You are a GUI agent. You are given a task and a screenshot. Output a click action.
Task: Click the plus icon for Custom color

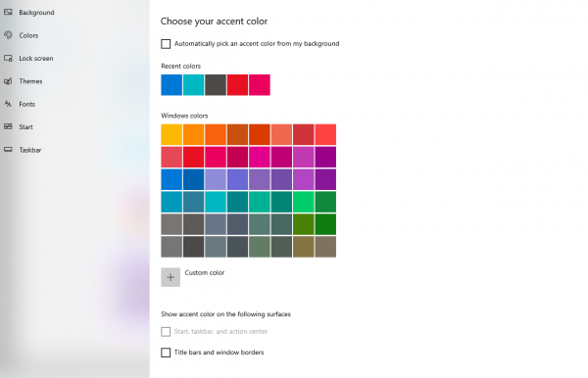pos(171,277)
